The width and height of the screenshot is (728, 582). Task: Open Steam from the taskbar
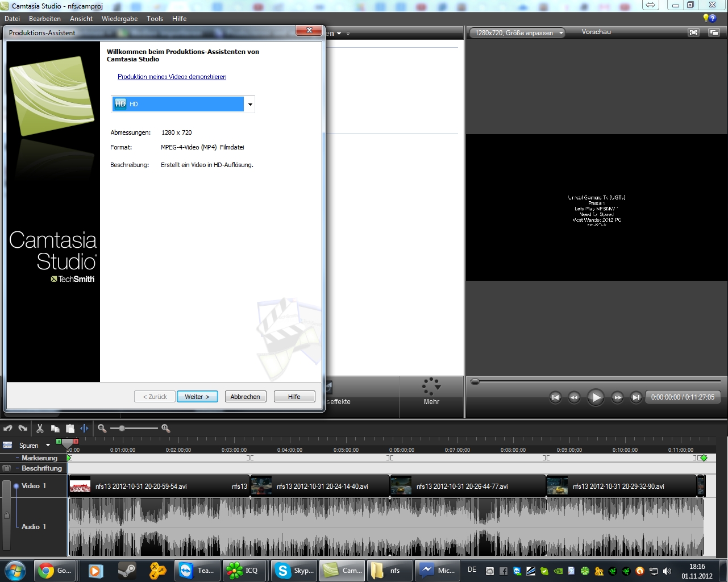click(127, 571)
